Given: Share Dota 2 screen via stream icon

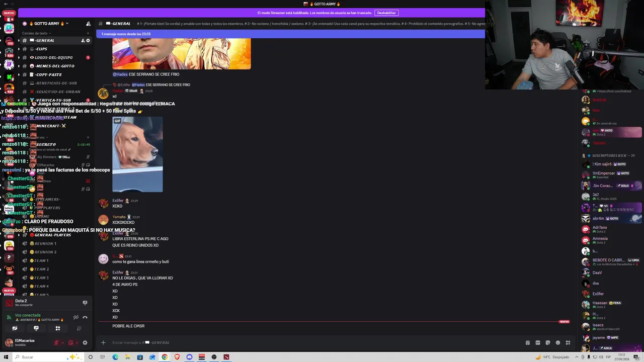Looking at the screenshot, I should 85,303.
